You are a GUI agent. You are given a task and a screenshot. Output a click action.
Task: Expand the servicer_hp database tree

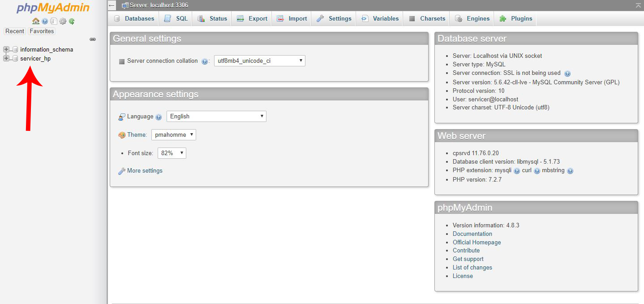tap(6, 58)
